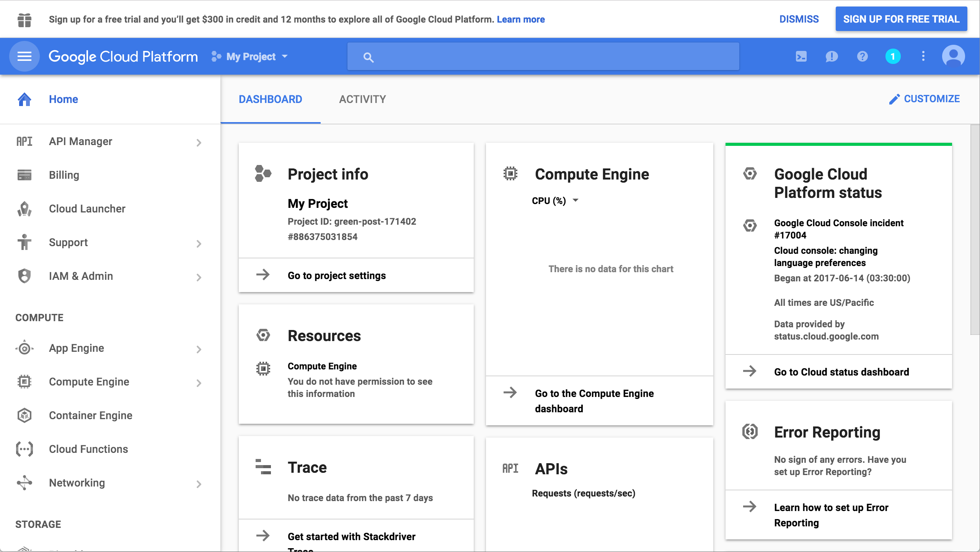Switch to the Activity tab
Viewport: 980px width, 552px height.
[363, 99]
